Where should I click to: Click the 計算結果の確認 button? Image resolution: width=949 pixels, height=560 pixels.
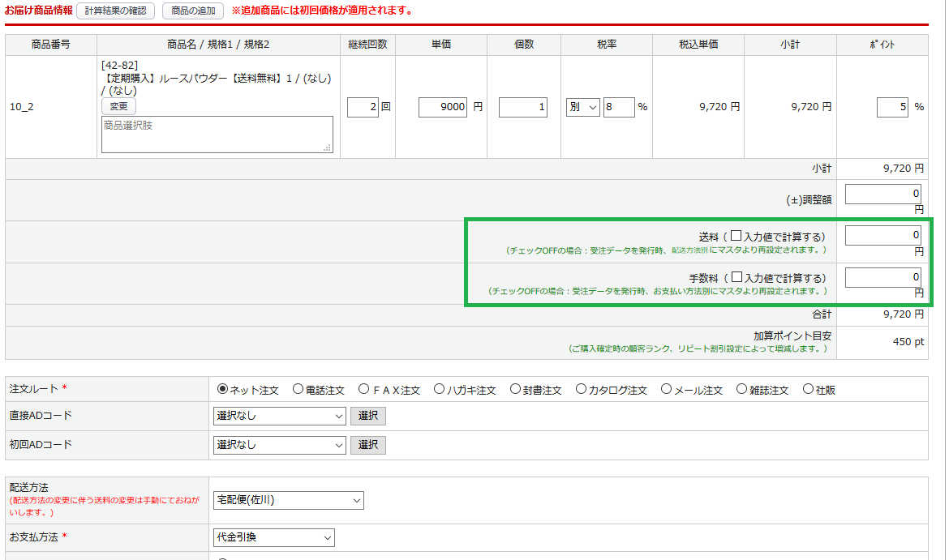[115, 11]
